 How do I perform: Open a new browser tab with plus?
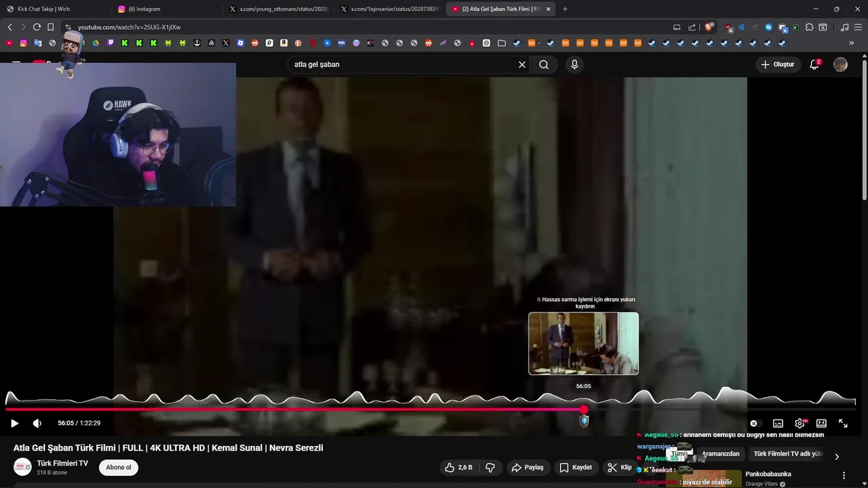[x=565, y=9]
